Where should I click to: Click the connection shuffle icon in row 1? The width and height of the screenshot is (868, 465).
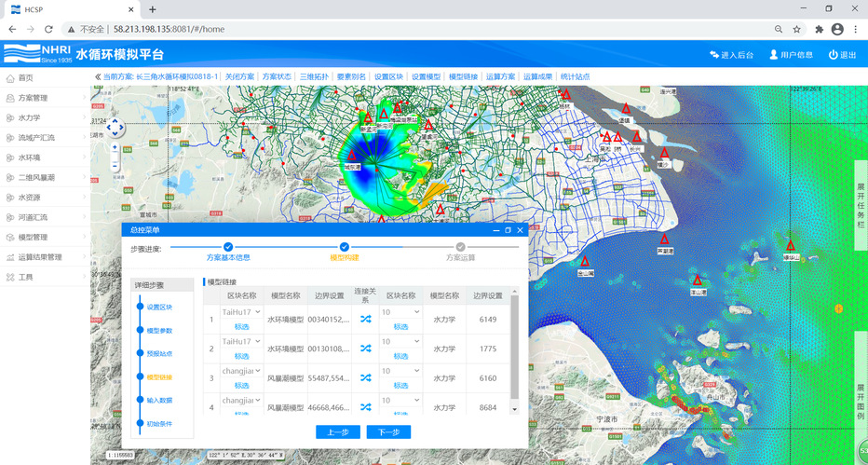pyautogui.click(x=365, y=320)
